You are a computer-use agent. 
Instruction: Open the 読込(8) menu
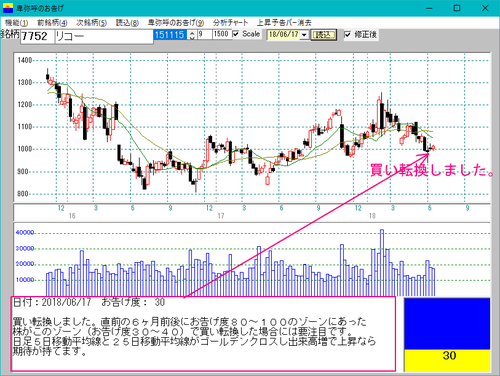pyautogui.click(x=127, y=23)
